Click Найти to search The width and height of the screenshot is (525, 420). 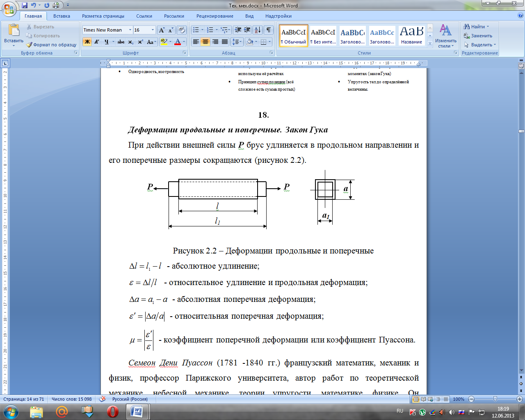tap(476, 27)
